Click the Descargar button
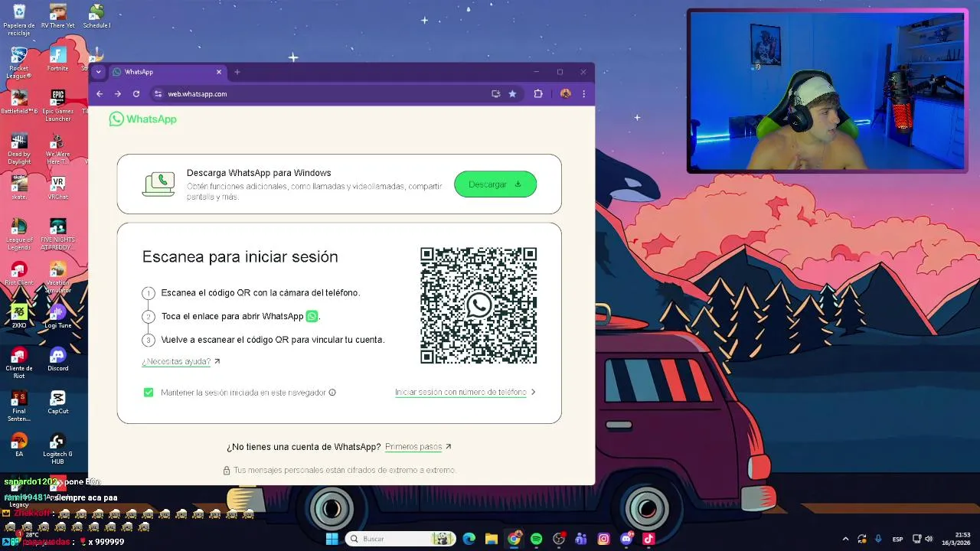This screenshot has height=551, width=980. pos(495,184)
